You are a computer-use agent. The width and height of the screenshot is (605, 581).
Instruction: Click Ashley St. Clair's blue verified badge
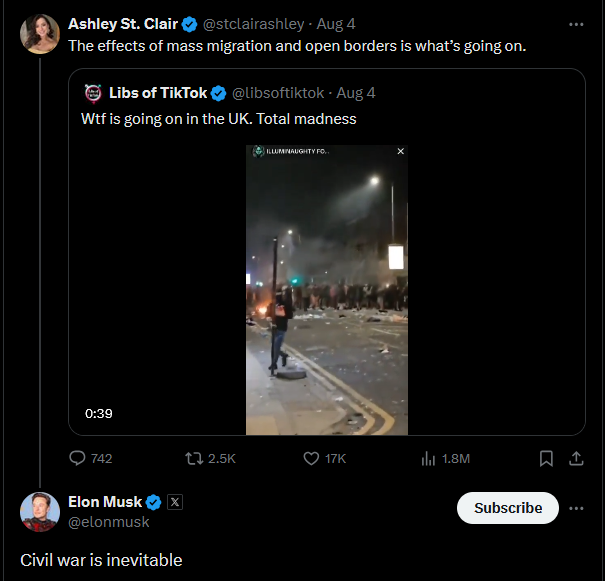click(x=189, y=24)
